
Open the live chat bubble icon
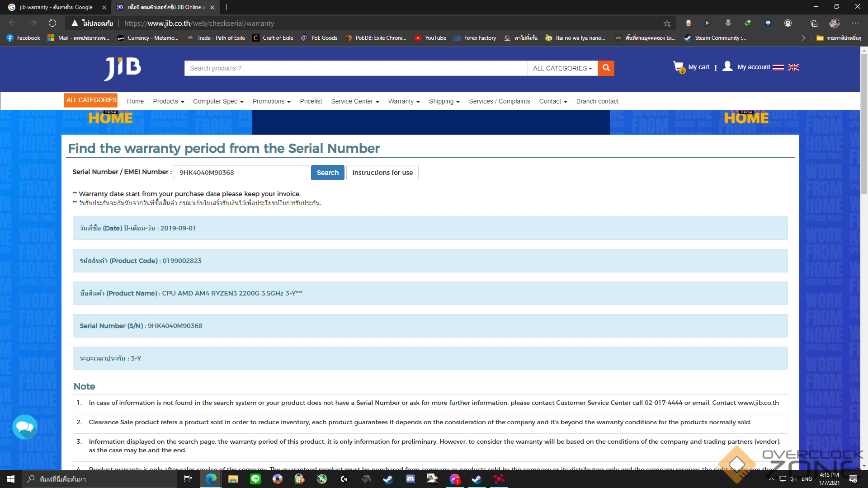click(x=25, y=427)
